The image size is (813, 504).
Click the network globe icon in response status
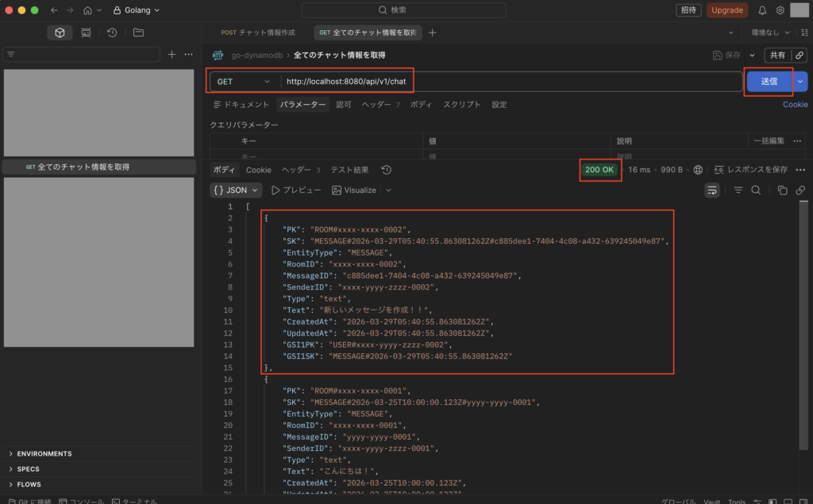698,170
